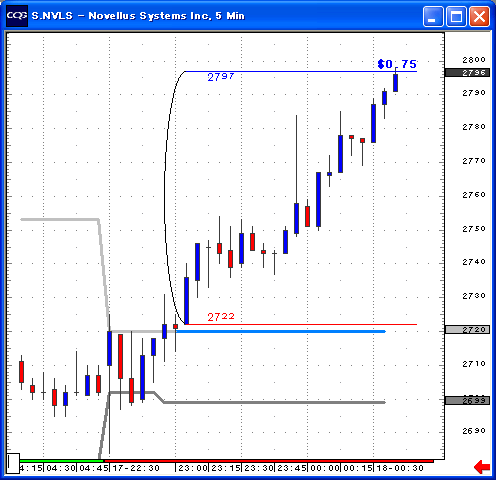Click the 2740 price scale label

point(474,262)
